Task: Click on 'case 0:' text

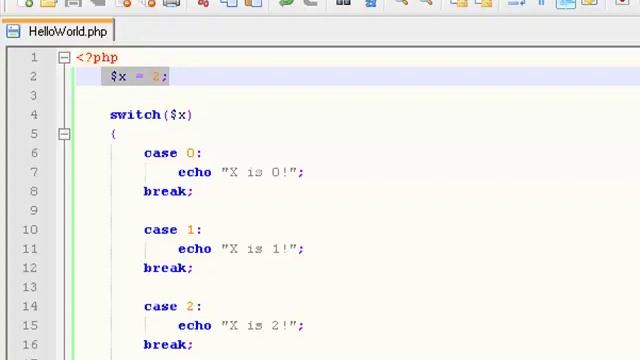Action: [x=173, y=153]
